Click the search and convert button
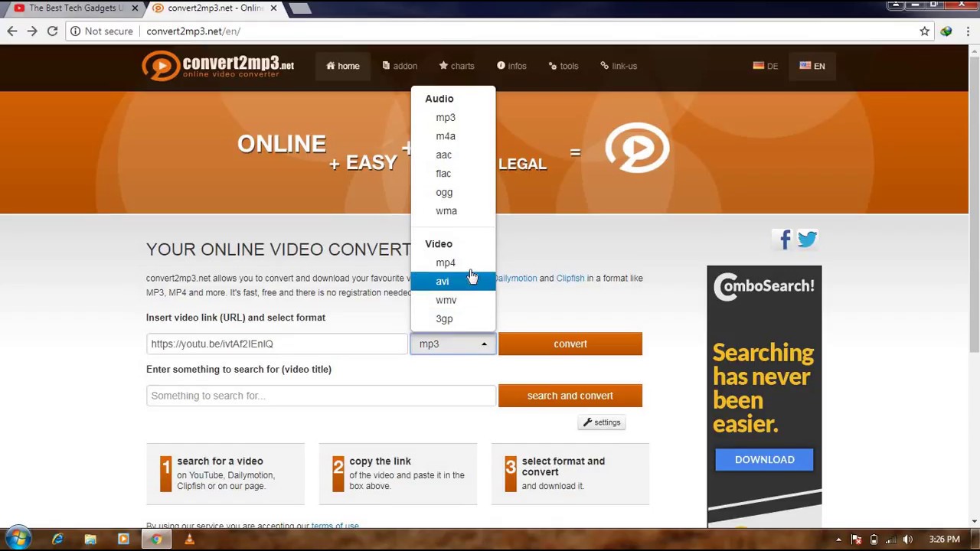The image size is (980, 551). (x=570, y=396)
